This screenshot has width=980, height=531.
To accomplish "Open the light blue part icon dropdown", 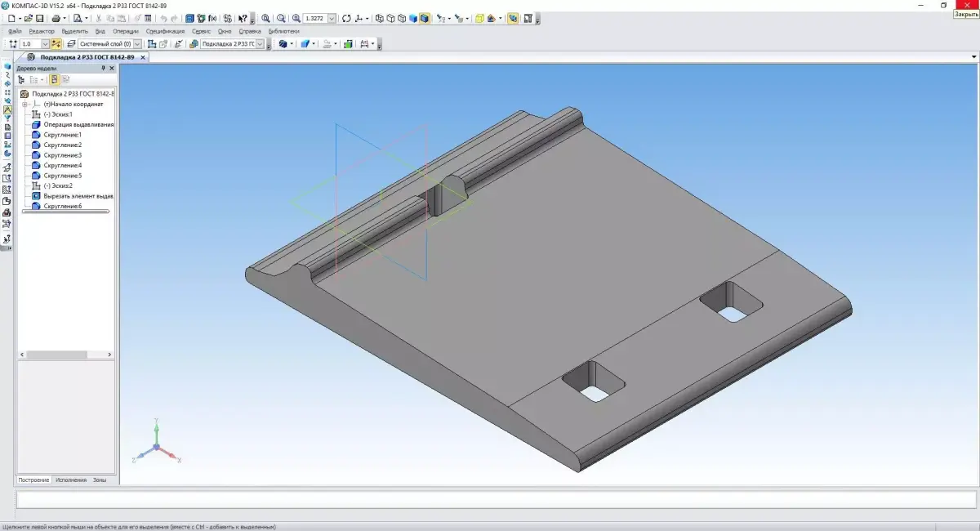I will [x=314, y=43].
